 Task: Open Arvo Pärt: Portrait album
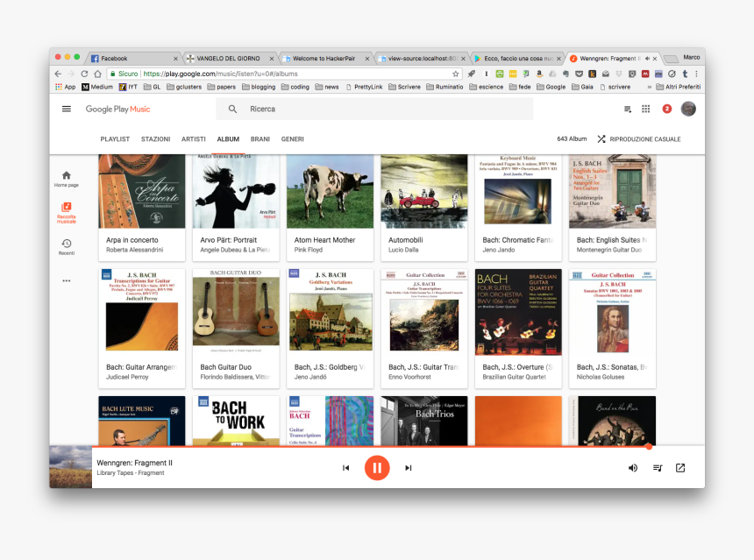click(x=236, y=208)
